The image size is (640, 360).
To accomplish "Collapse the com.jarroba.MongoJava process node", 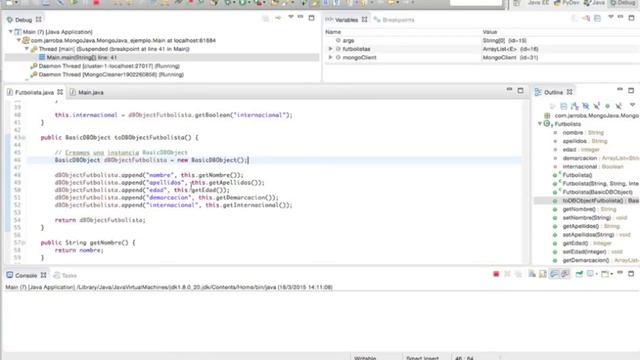I will pos(19,40).
